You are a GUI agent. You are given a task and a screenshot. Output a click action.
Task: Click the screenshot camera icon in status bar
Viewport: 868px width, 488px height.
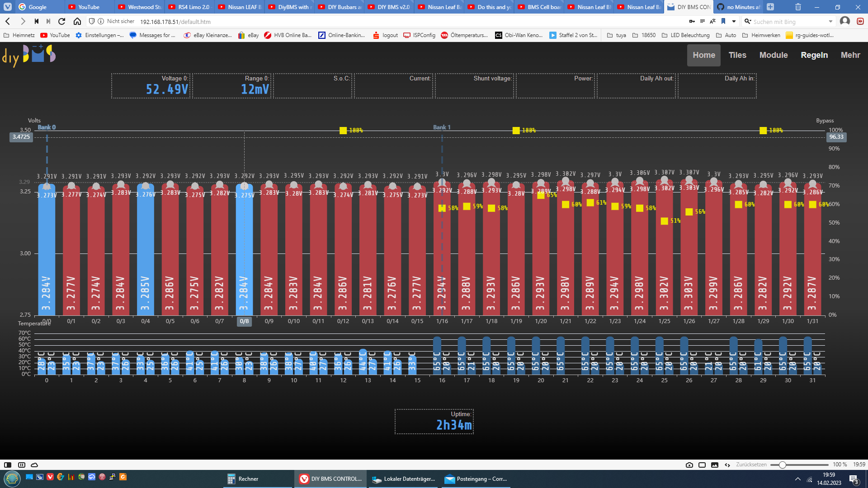689,465
